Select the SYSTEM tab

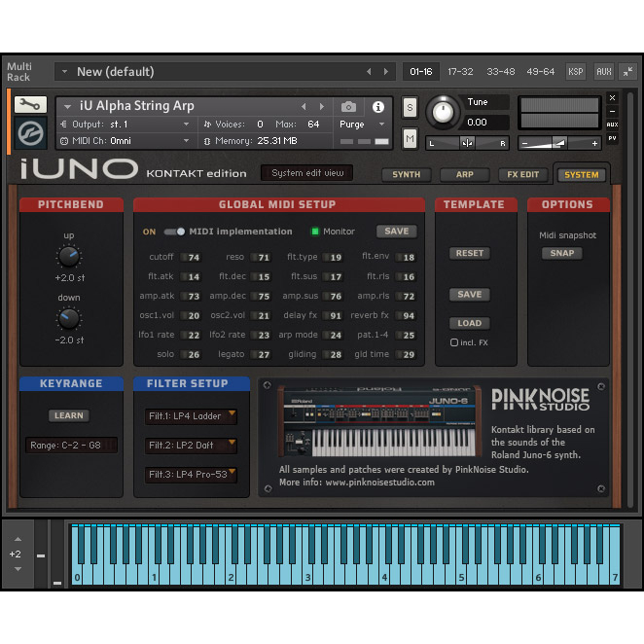[581, 175]
